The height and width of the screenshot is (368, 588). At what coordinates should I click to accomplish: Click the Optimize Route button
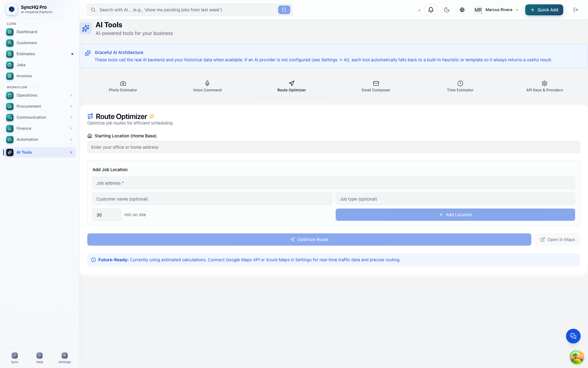[309, 240]
